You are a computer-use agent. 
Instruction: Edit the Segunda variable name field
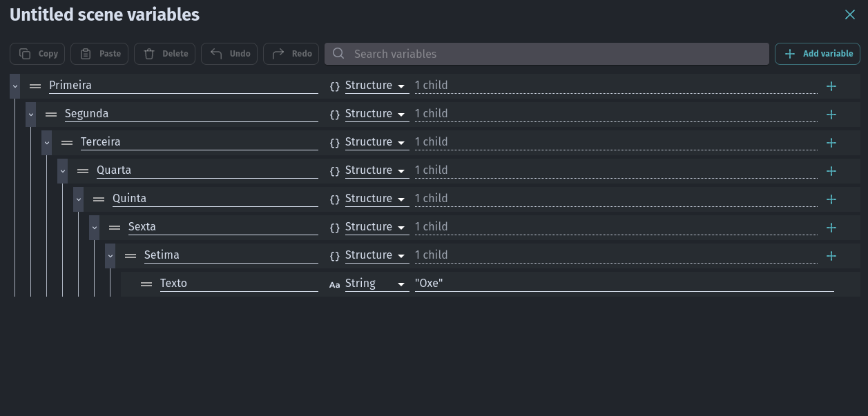(x=191, y=114)
